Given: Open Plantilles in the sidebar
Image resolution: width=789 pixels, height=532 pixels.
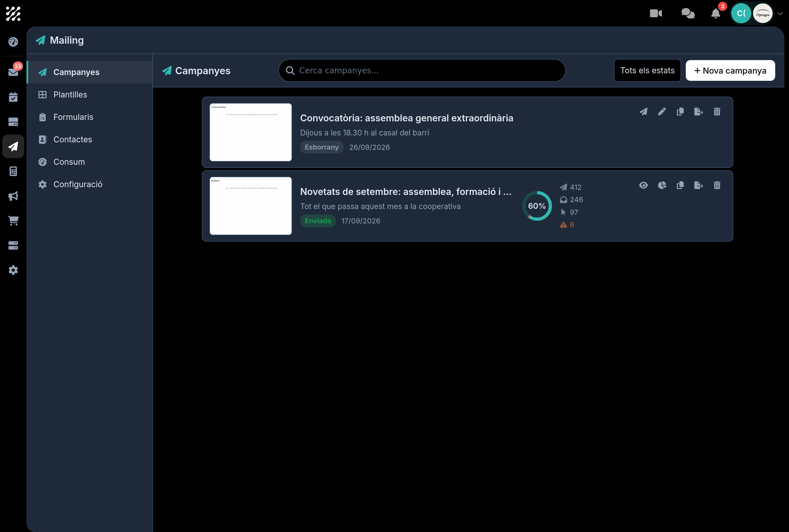Looking at the screenshot, I should [x=90, y=95].
